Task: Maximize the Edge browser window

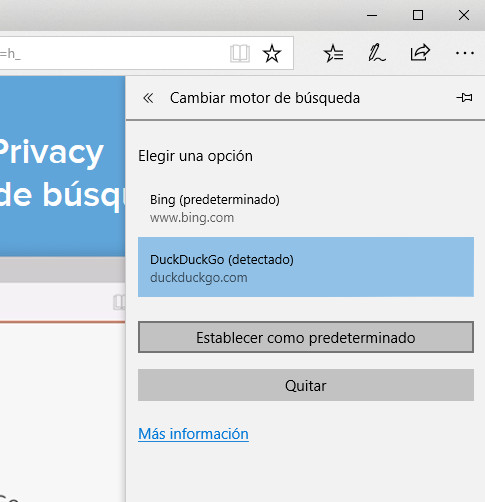Action: (x=418, y=15)
